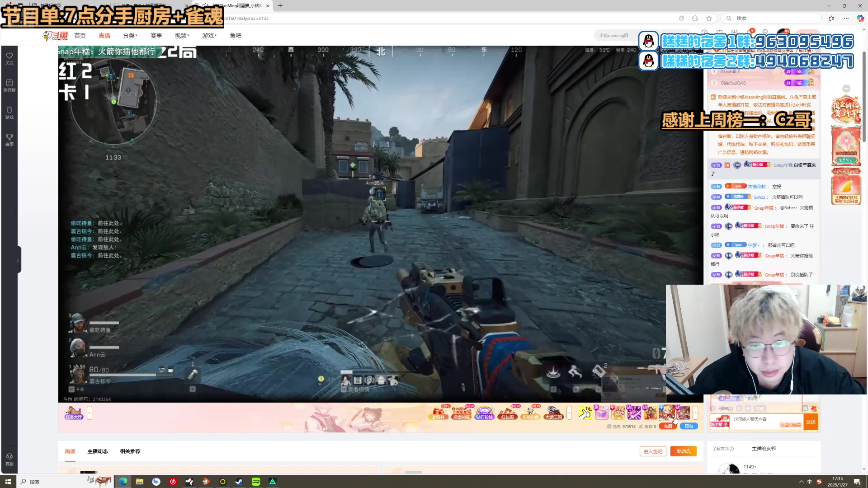Open a new browser tab with plus
Viewport: 868px width, 488px height.
pos(280,6)
